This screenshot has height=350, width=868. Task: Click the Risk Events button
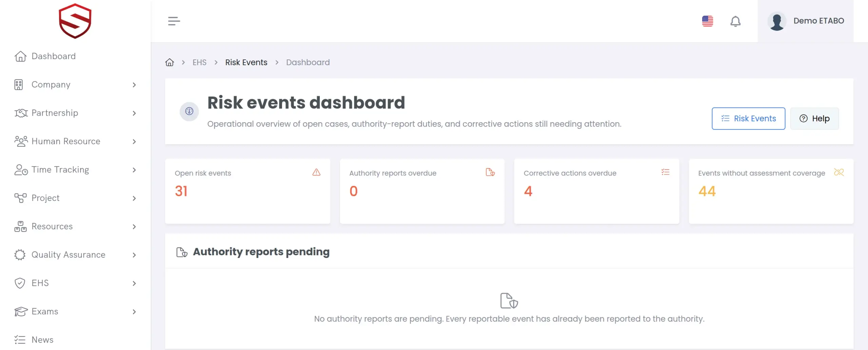(748, 118)
